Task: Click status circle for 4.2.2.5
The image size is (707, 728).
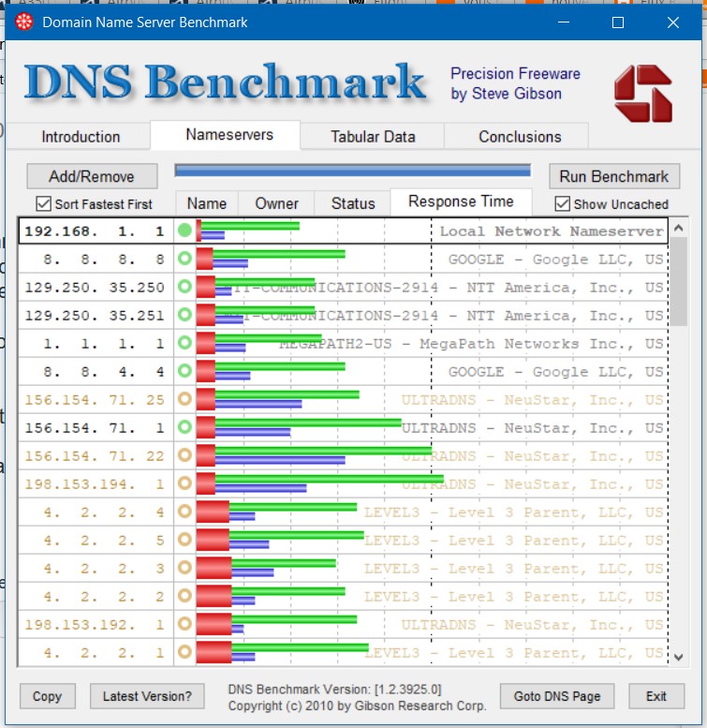Action: point(184,540)
